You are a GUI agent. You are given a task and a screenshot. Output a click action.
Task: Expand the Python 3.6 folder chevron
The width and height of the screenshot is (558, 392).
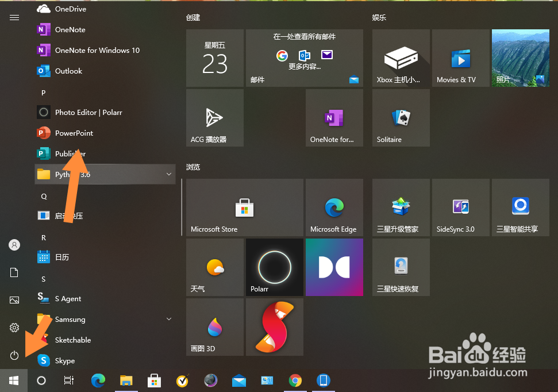[x=169, y=174]
